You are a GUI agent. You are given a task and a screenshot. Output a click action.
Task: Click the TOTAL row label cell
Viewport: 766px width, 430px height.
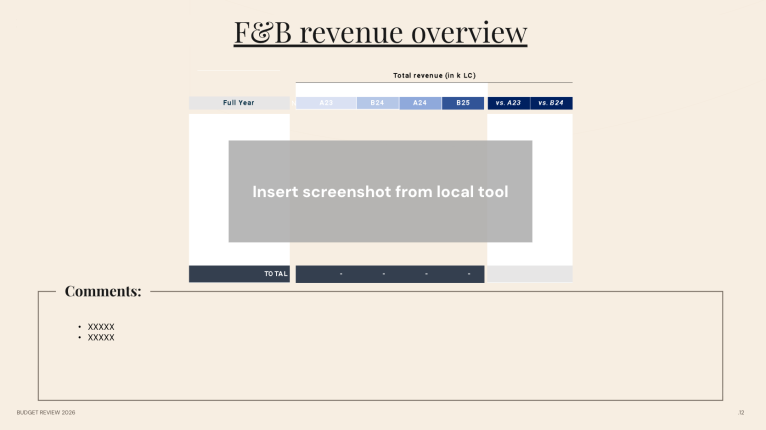[x=239, y=274]
